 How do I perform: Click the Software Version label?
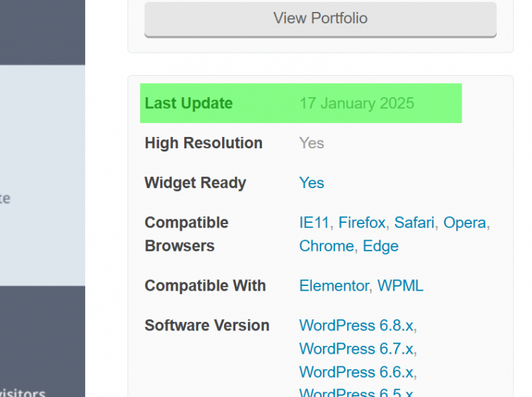point(207,326)
